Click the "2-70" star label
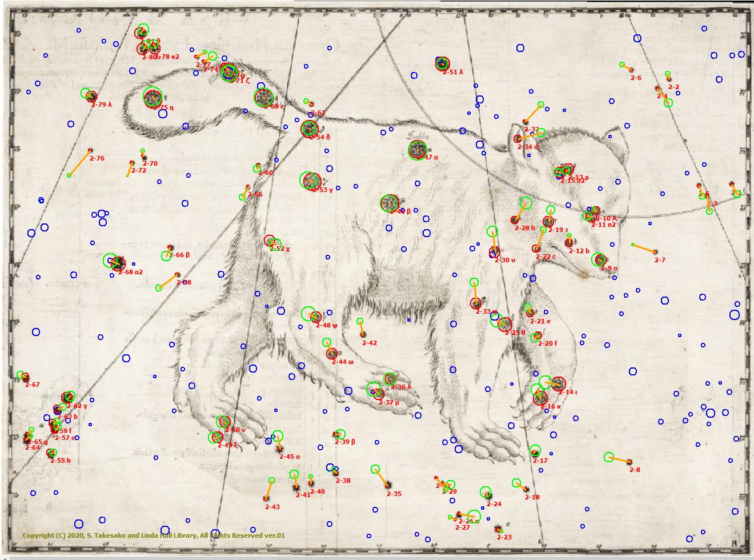This screenshot has width=754, height=560. tap(150, 163)
